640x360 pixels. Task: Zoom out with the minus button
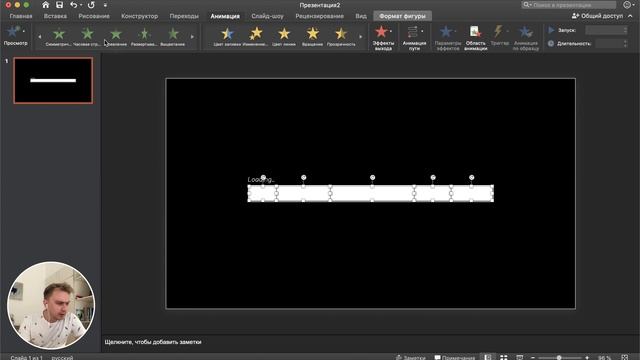[533, 358]
